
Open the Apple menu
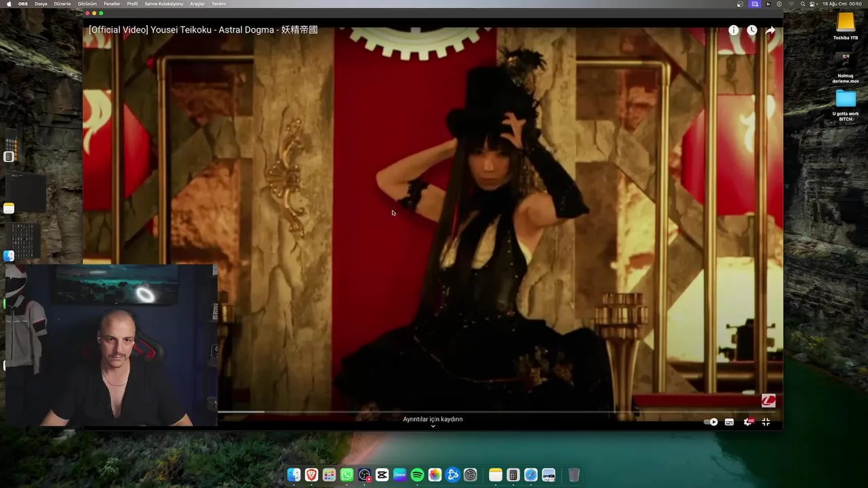coord(9,4)
